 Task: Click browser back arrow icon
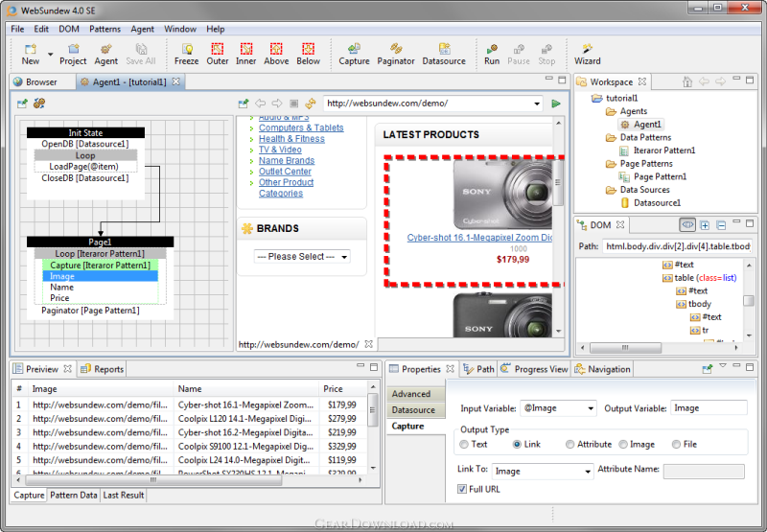point(260,104)
